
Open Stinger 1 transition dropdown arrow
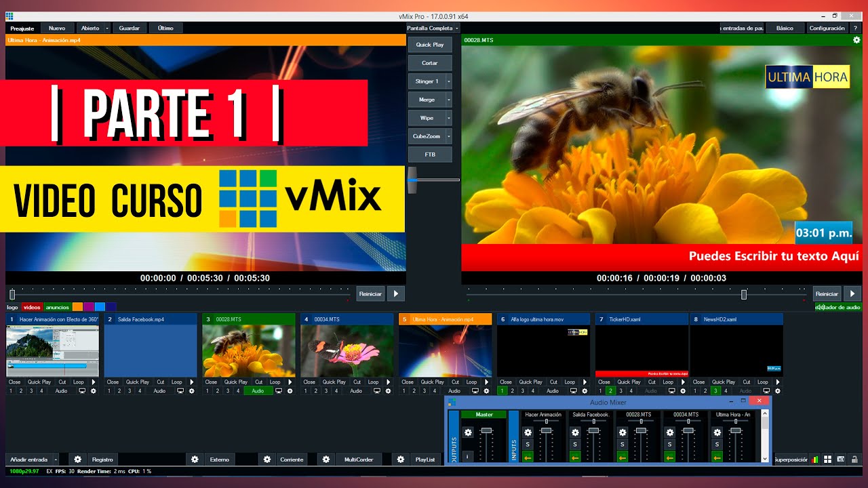pos(449,81)
